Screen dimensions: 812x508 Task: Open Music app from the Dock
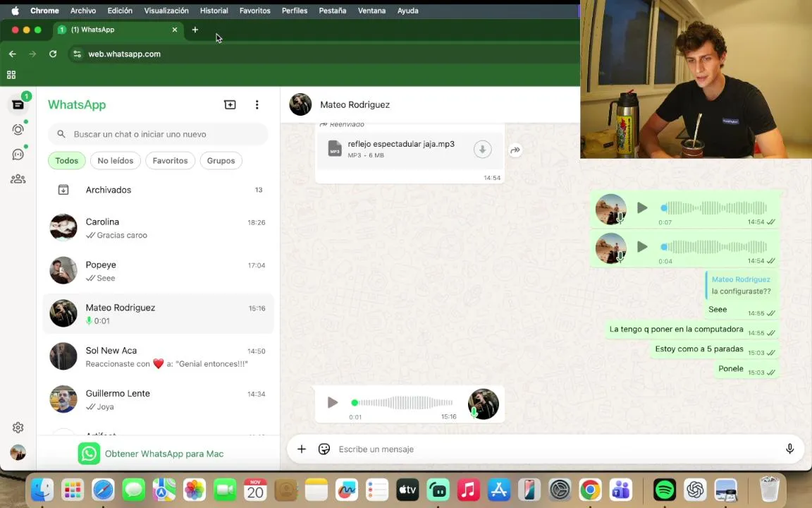click(x=468, y=490)
